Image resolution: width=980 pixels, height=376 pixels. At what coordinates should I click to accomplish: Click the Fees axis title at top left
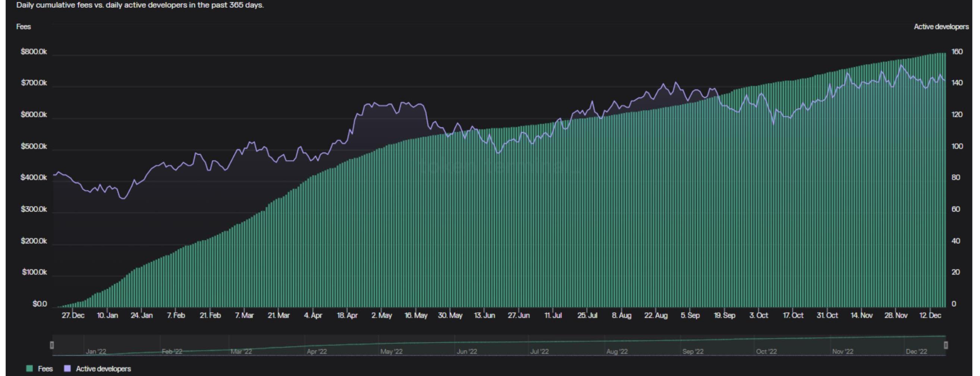click(23, 26)
